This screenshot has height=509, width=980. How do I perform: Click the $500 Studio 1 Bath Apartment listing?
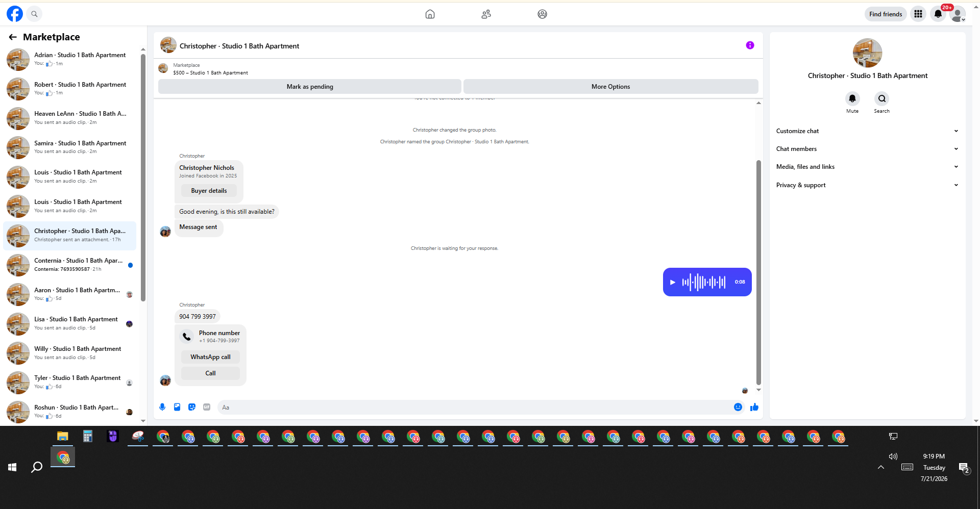[210, 73]
